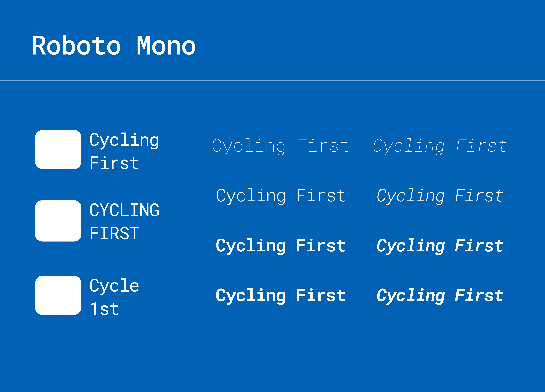The image size is (545, 392).
Task: Click the '1st' text
Action: click(x=104, y=309)
